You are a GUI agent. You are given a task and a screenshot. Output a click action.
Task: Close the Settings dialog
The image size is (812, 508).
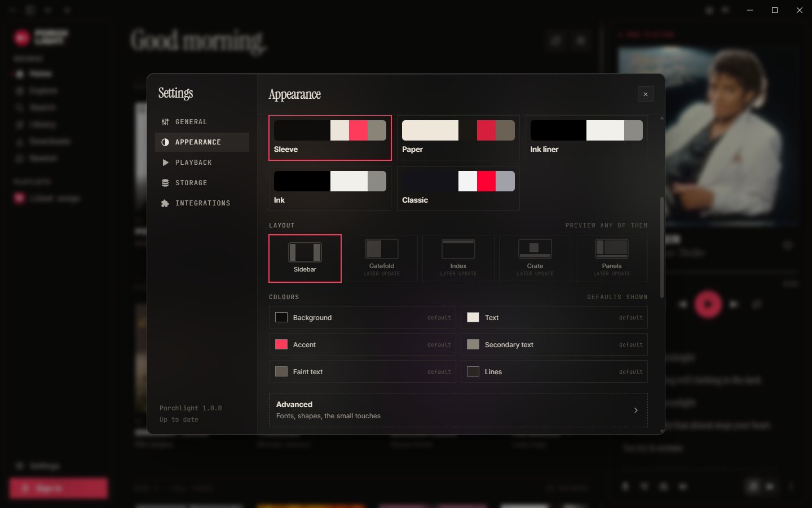pos(646,94)
